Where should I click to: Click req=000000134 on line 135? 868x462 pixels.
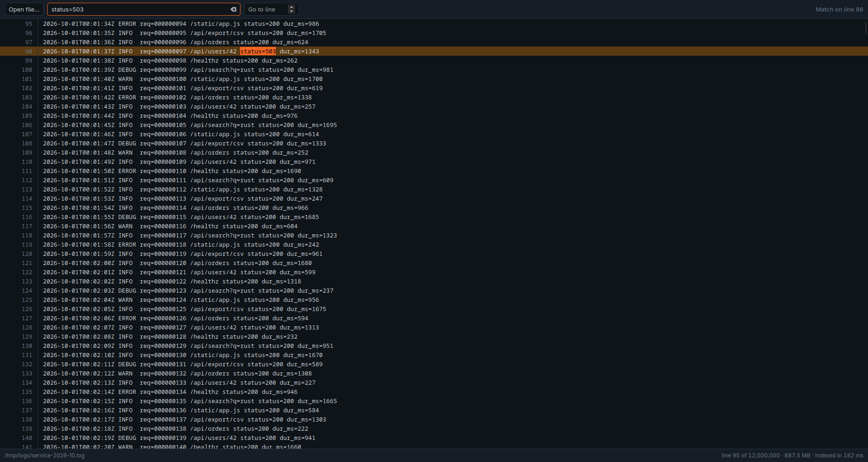pyautogui.click(x=163, y=392)
